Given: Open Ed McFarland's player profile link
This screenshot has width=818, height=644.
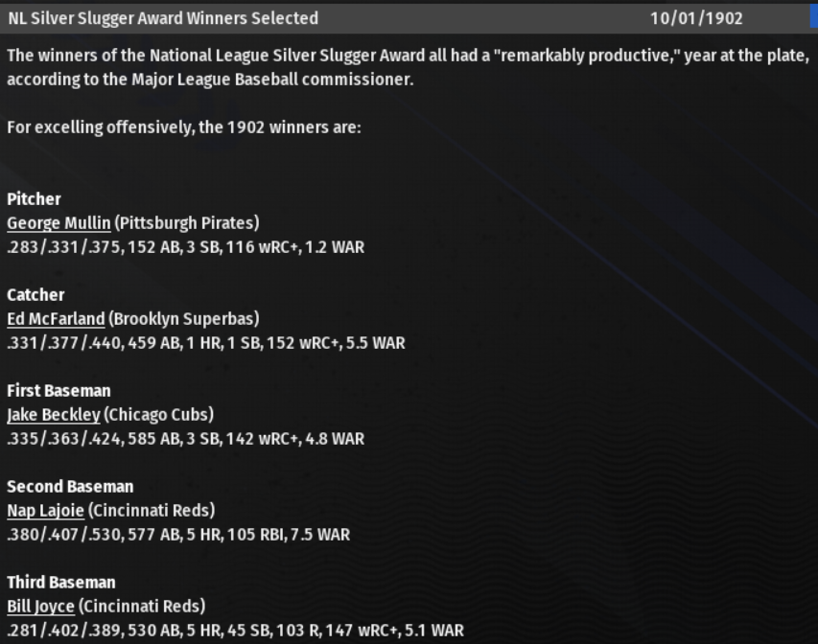Looking at the screenshot, I should pyautogui.click(x=56, y=319).
